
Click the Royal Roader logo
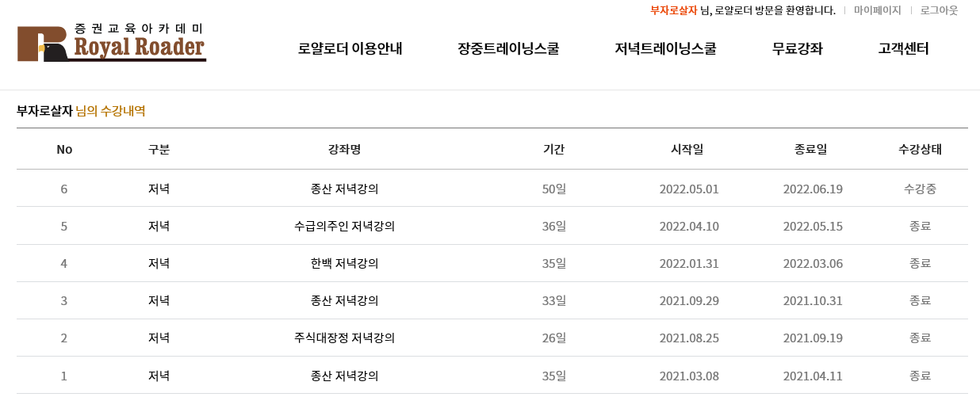112,43
